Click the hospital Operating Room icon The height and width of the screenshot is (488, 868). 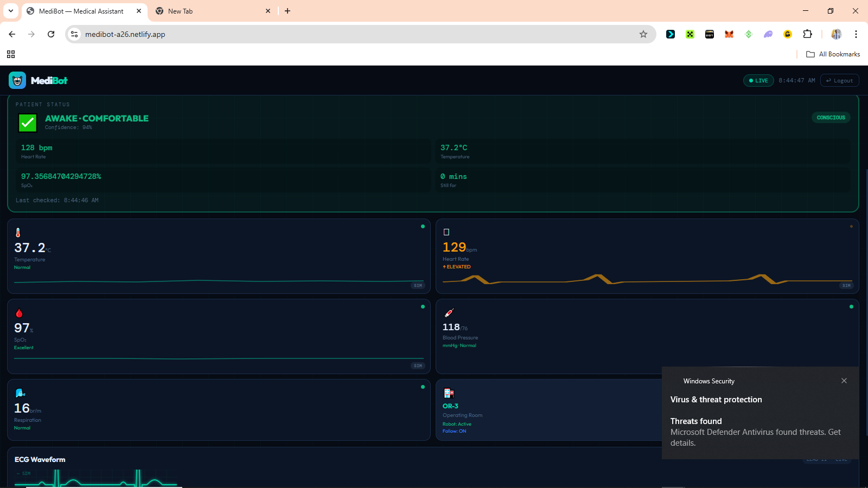point(449,393)
